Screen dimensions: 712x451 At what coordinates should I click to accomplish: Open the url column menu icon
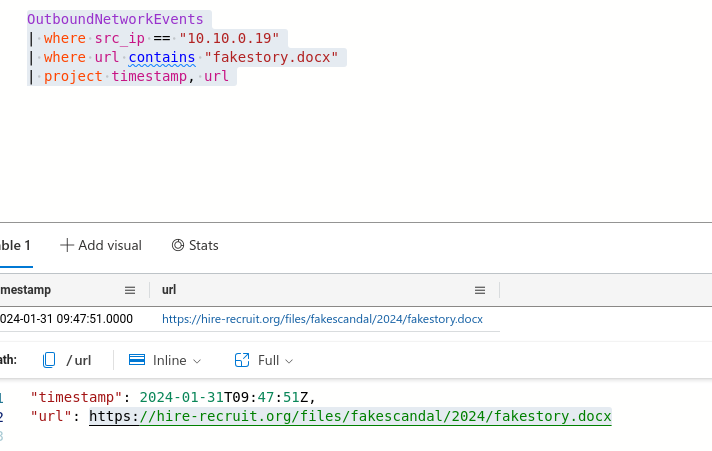[480, 290]
